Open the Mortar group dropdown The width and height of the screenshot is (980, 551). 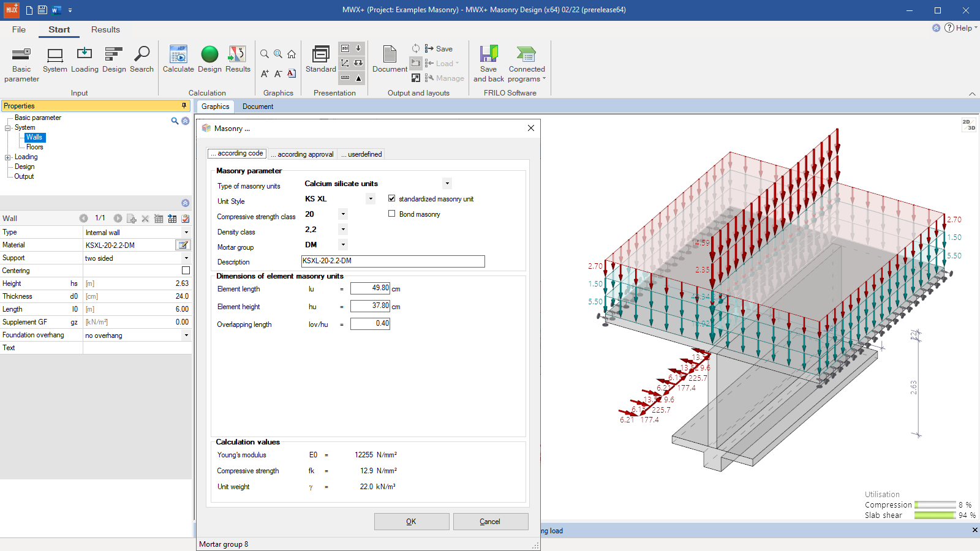pyautogui.click(x=343, y=245)
